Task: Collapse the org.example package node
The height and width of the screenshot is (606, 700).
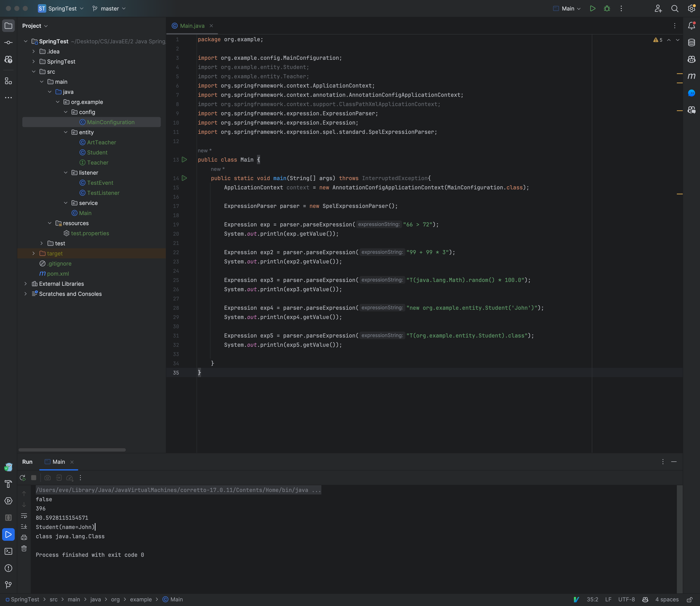Action: pyautogui.click(x=58, y=102)
